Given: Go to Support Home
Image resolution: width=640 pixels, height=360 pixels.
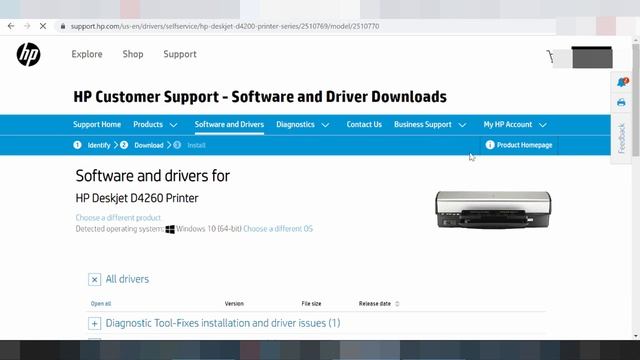Looking at the screenshot, I should click(x=97, y=124).
